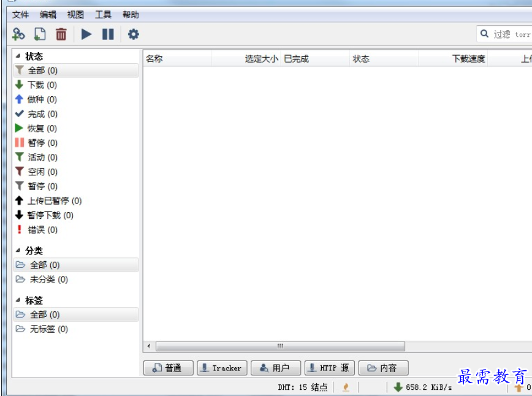This screenshot has width=532, height=396.
Task: Select 全部 (0) under 分类
Action: pos(76,265)
